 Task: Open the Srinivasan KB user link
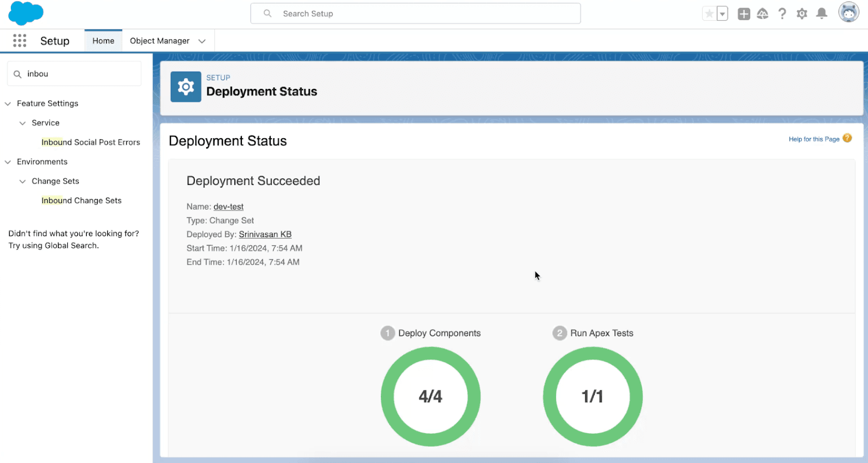265,234
